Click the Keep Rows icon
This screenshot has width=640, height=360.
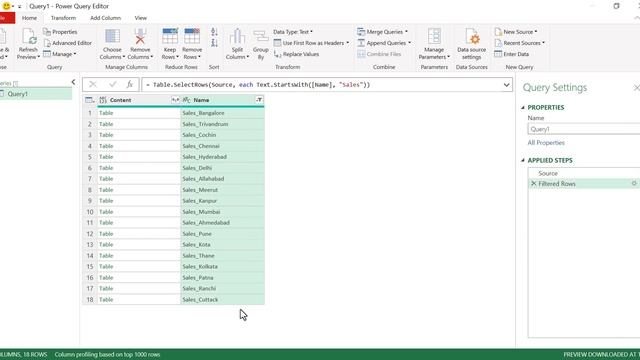coord(170,36)
